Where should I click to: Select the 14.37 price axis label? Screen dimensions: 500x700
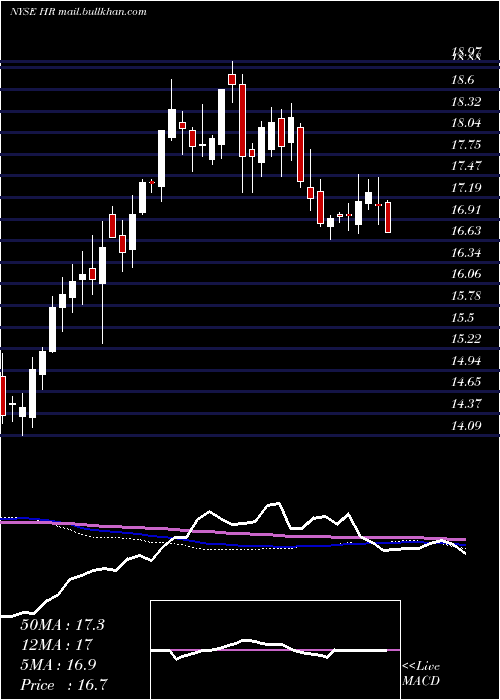tap(467, 404)
